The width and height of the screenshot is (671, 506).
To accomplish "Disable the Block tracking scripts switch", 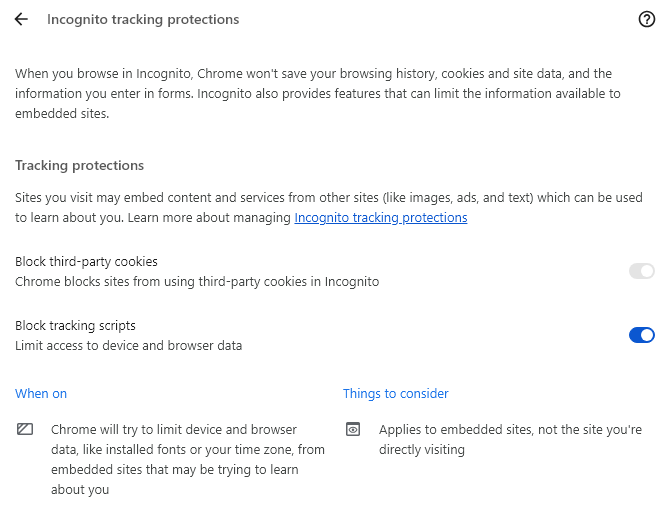I will pos(641,335).
